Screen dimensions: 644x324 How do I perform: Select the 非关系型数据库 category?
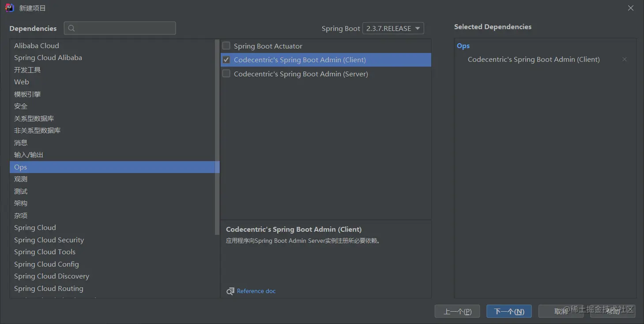113,131
